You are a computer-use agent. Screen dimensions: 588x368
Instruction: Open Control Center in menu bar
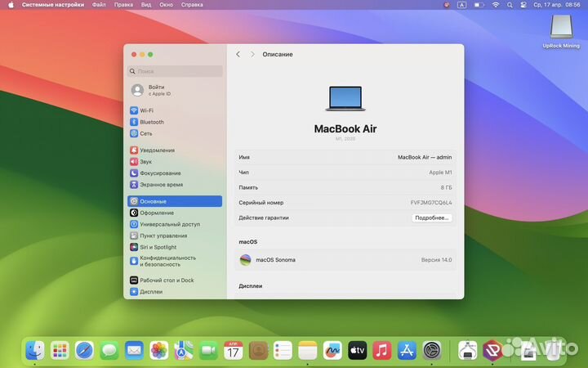pyautogui.click(x=523, y=5)
